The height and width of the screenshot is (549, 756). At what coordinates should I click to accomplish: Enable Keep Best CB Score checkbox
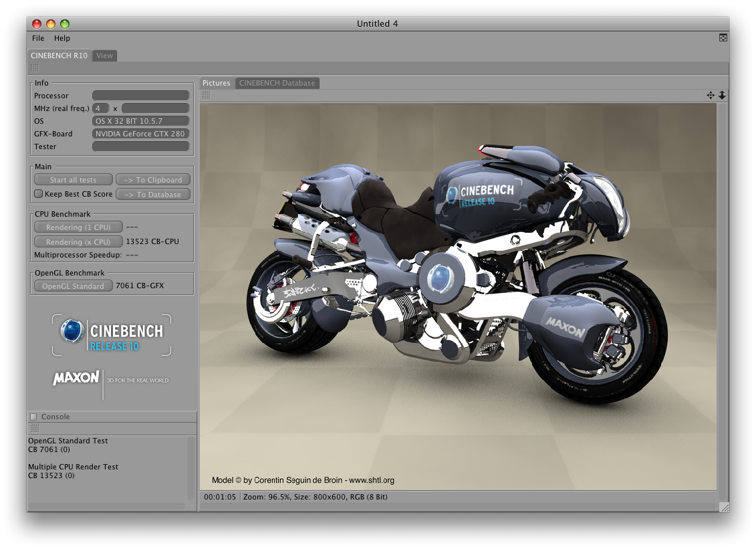click(x=39, y=194)
